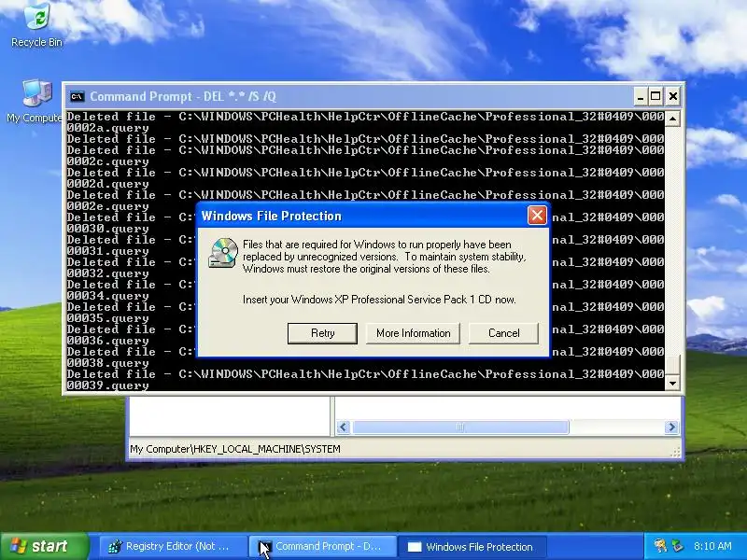747x560 pixels.
Task: Click Command Prompt vertical scrollbar thumb
Action: pyautogui.click(x=672, y=365)
